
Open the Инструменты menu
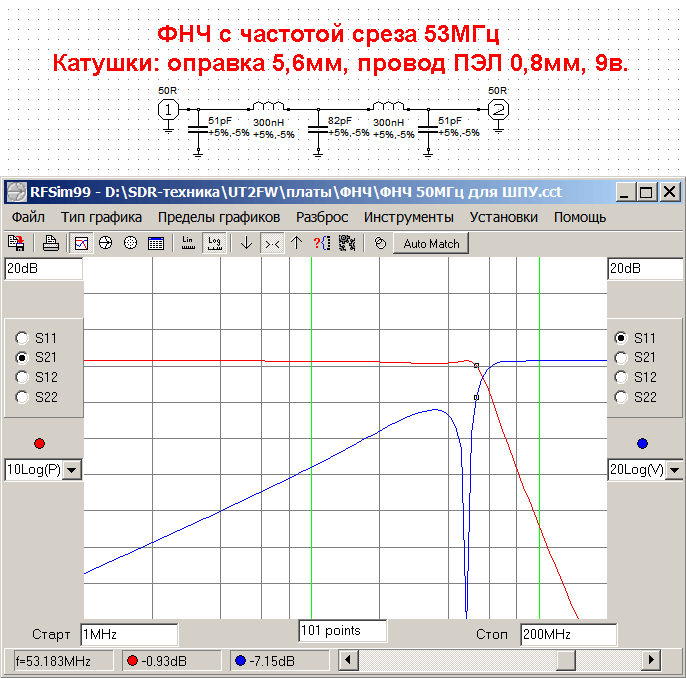pyautogui.click(x=408, y=217)
